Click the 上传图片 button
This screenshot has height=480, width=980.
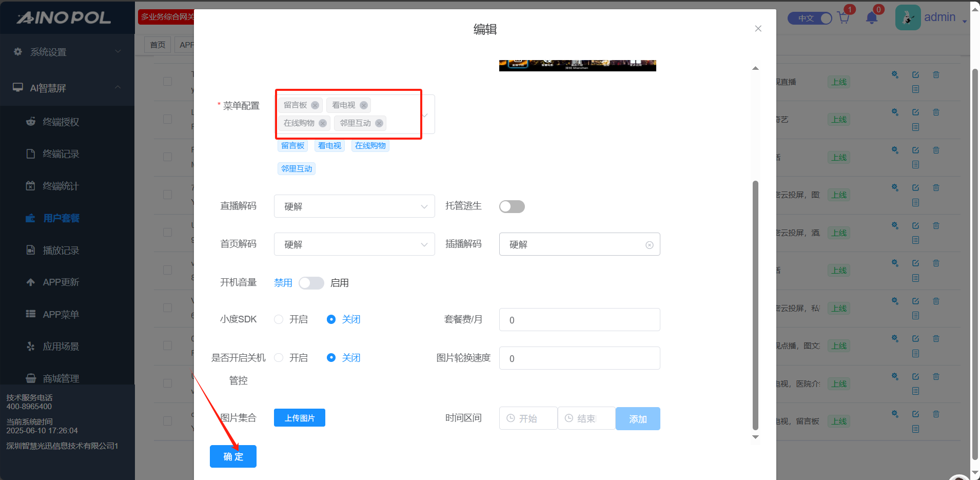click(x=299, y=418)
